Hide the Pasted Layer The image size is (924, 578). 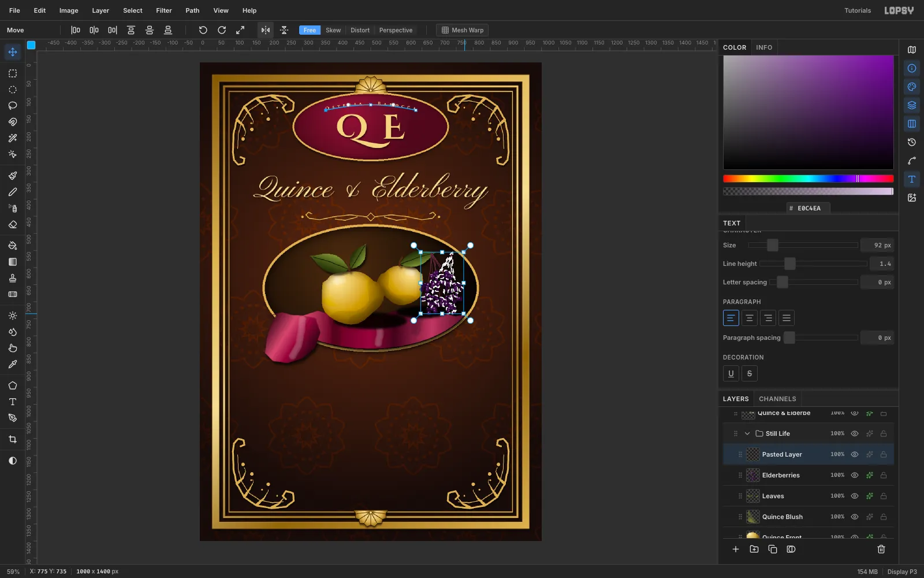coord(855,454)
